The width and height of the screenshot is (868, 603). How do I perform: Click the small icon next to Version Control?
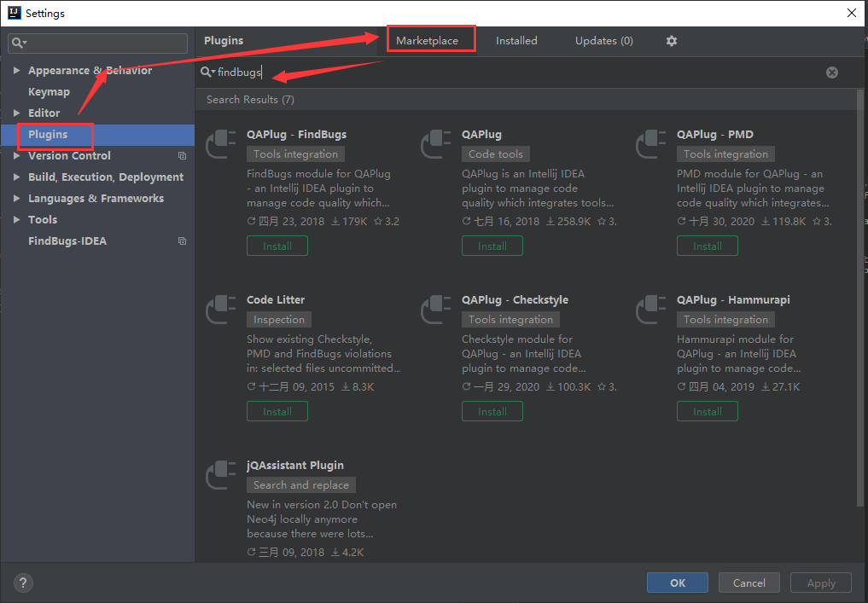[x=182, y=155]
